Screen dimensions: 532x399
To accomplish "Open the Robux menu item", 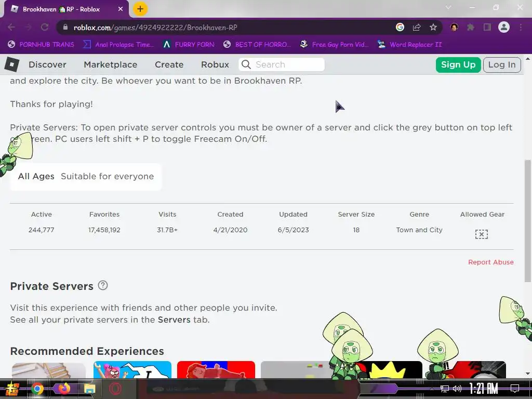I will coord(215,64).
